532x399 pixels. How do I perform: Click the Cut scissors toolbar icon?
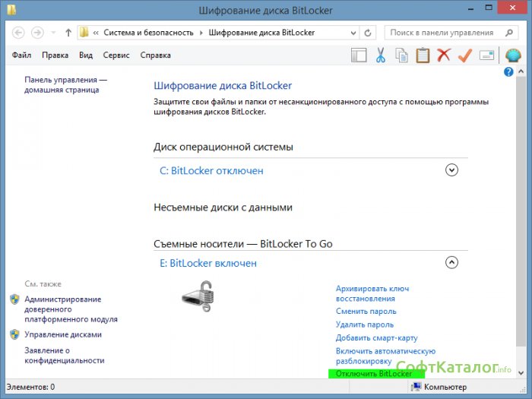(x=381, y=55)
